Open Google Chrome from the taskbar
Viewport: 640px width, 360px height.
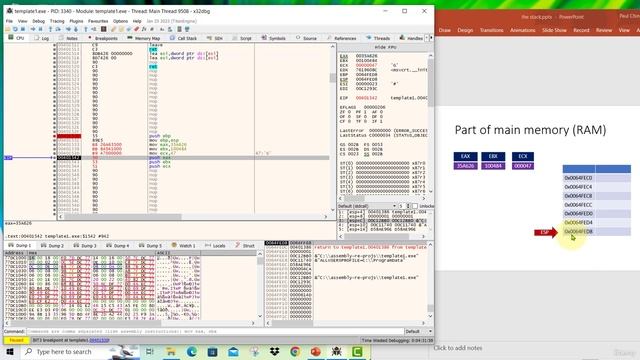(295, 351)
